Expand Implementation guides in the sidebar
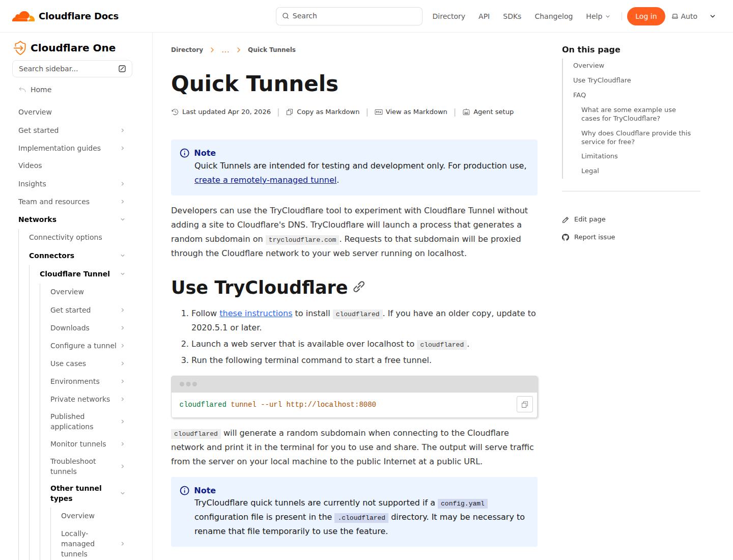The image size is (733, 560). 123,148
